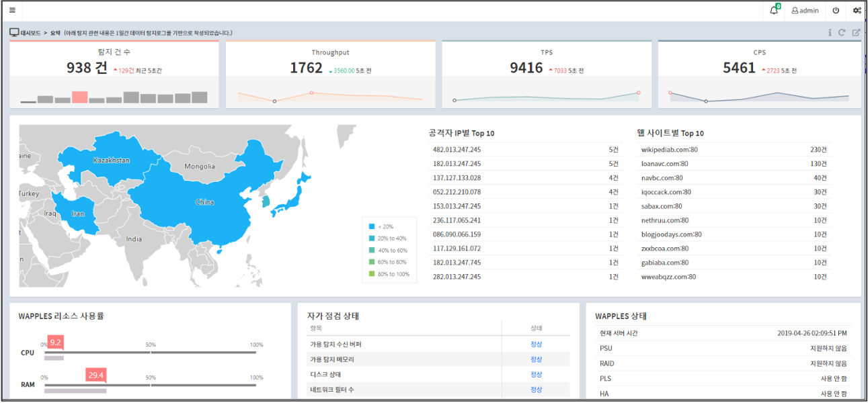Image resolution: width=868 pixels, height=403 pixels.
Task: Select 대시보드 in the breadcrumb
Action: click(x=32, y=31)
